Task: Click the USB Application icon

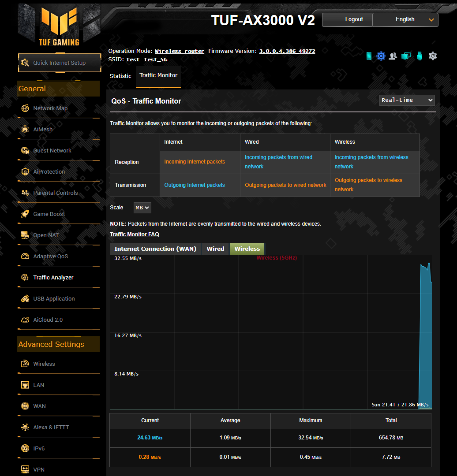Action: click(x=25, y=299)
